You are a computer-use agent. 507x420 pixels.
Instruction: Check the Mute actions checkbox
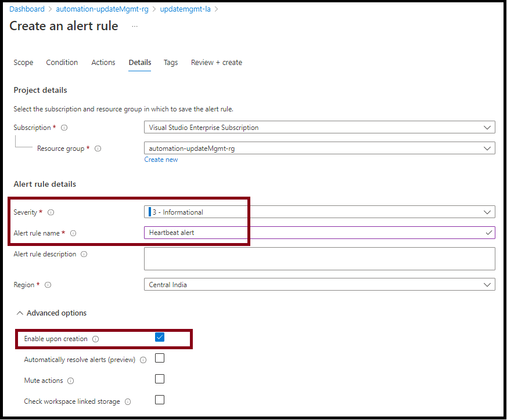pos(160,379)
